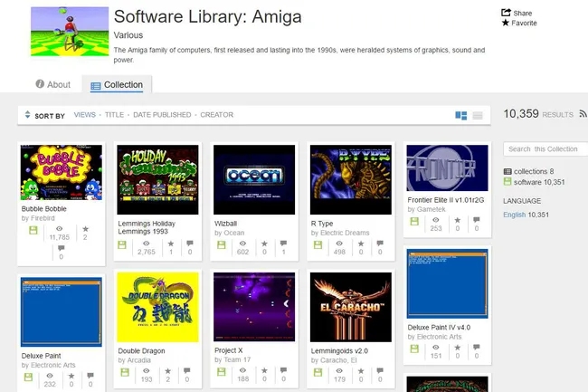Click the comment icon on Wizball card
Viewport: 588px width, 392px height.
[283, 244]
